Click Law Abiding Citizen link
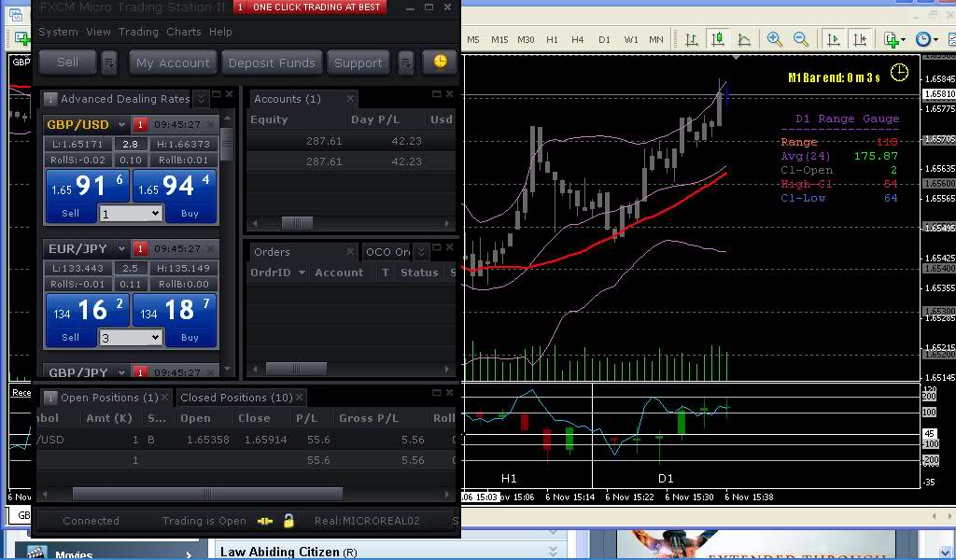The height and width of the screenshot is (560, 956). (288, 553)
